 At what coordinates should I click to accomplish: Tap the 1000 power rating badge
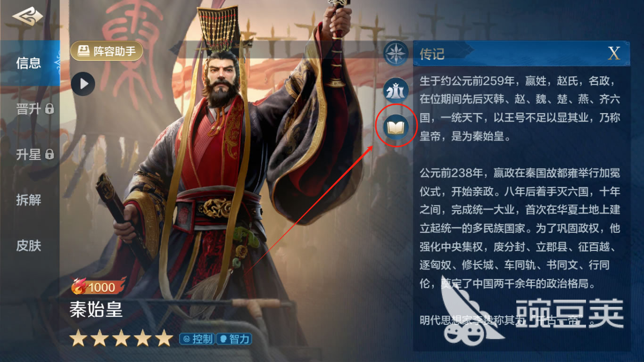(x=98, y=287)
